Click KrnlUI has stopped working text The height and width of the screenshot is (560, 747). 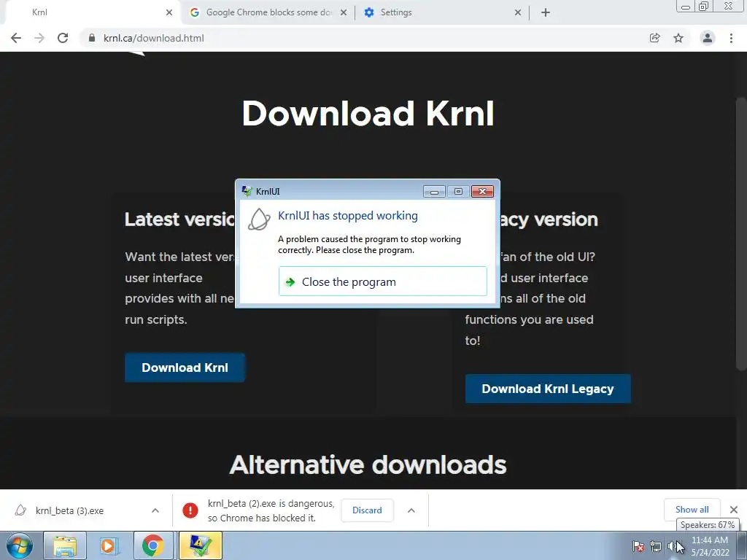point(348,216)
